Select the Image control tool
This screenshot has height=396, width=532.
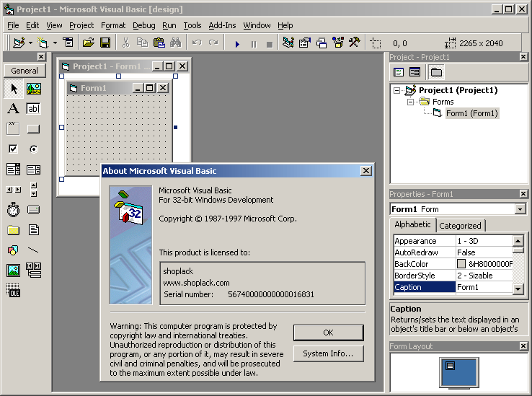(x=14, y=270)
